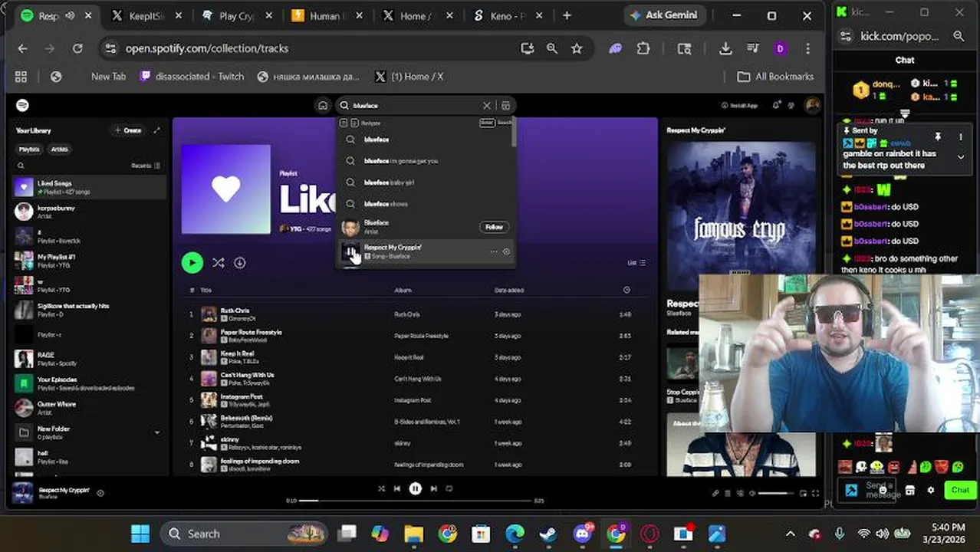Go to Spotify home via house icon

pyautogui.click(x=323, y=106)
